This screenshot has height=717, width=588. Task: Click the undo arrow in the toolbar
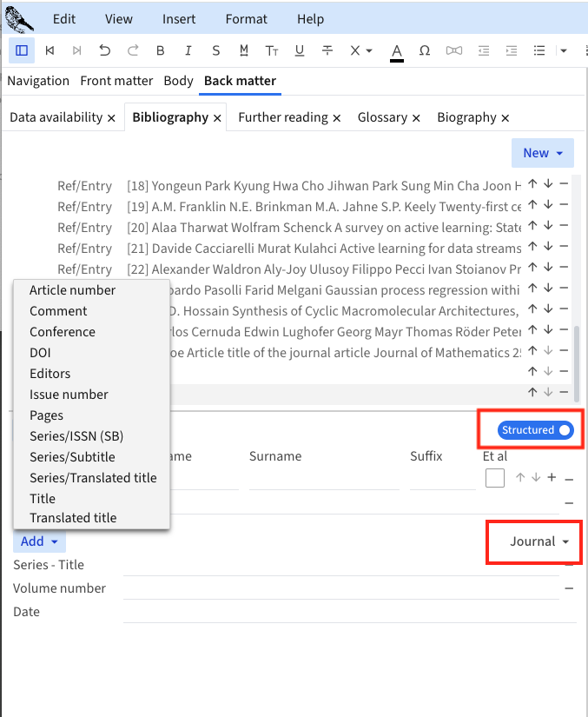[x=105, y=50]
